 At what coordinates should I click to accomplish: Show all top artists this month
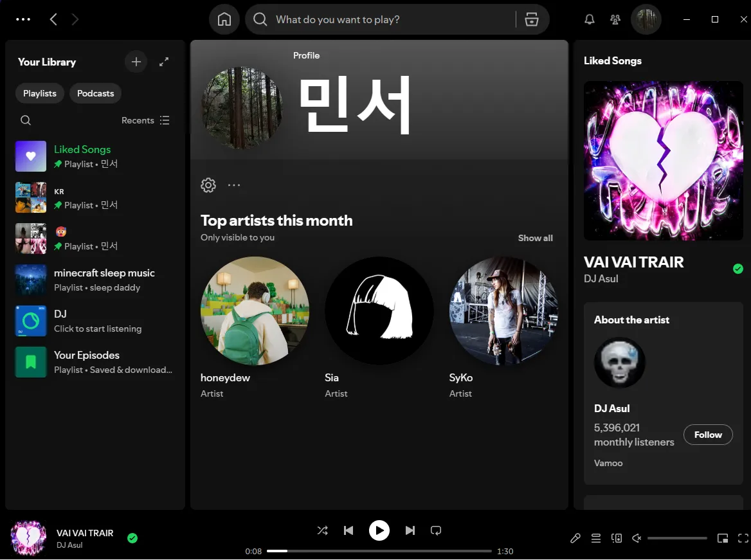click(x=535, y=238)
